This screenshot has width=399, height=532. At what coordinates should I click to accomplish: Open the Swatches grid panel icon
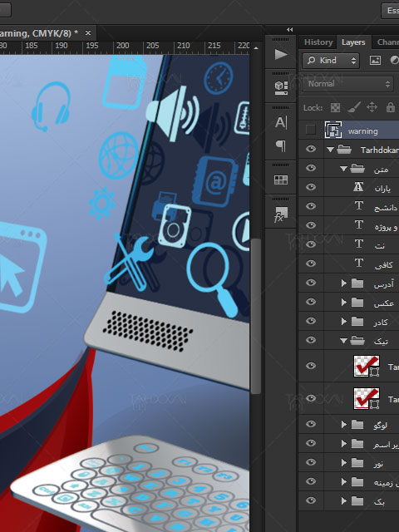[x=281, y=180]
